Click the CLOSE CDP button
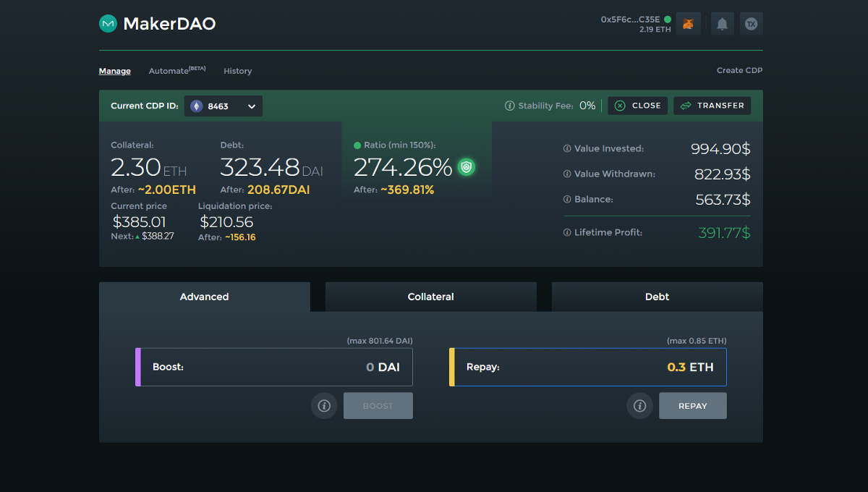 pyautogui.click(x=637, y=106)
